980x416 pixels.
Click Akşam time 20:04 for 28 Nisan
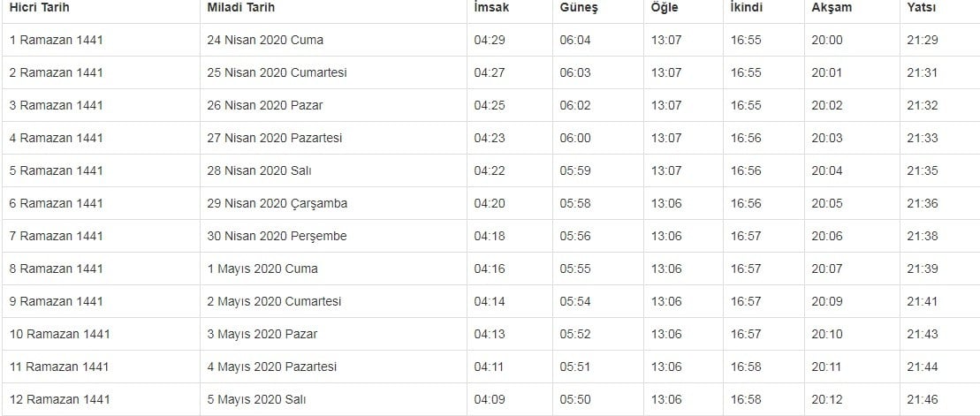coord(826,170)
